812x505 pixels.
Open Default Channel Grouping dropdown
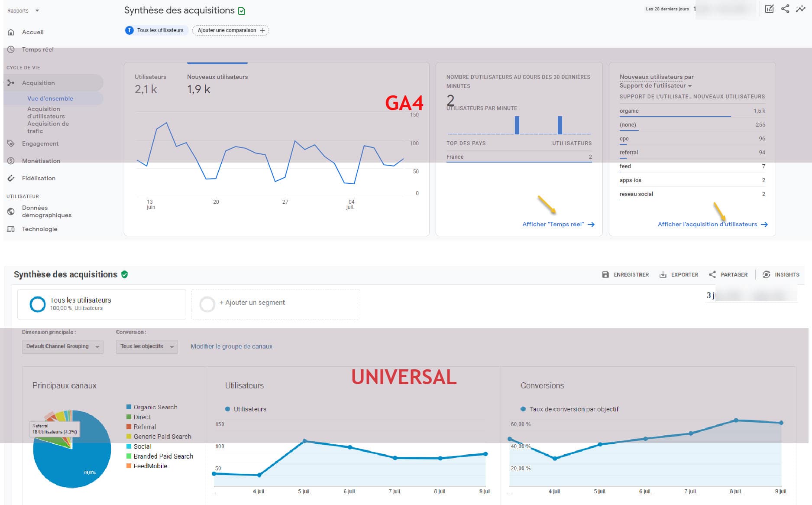[x=62, y=346]
